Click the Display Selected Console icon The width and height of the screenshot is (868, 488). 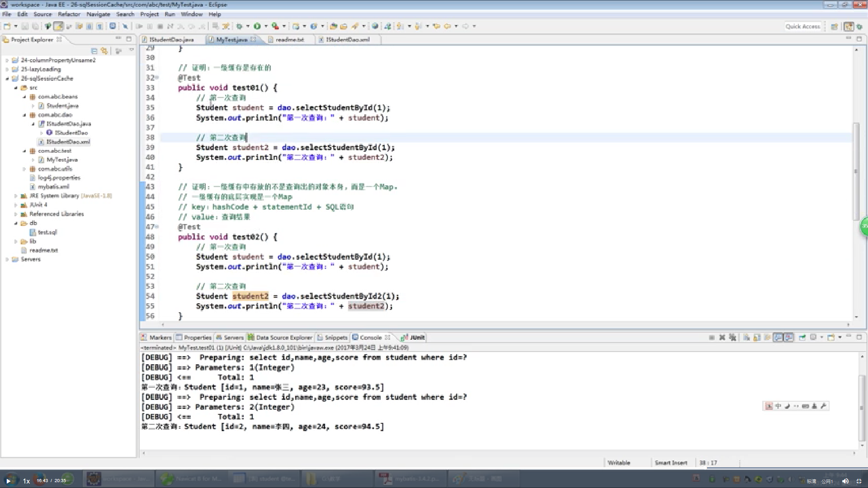[813, 338]
